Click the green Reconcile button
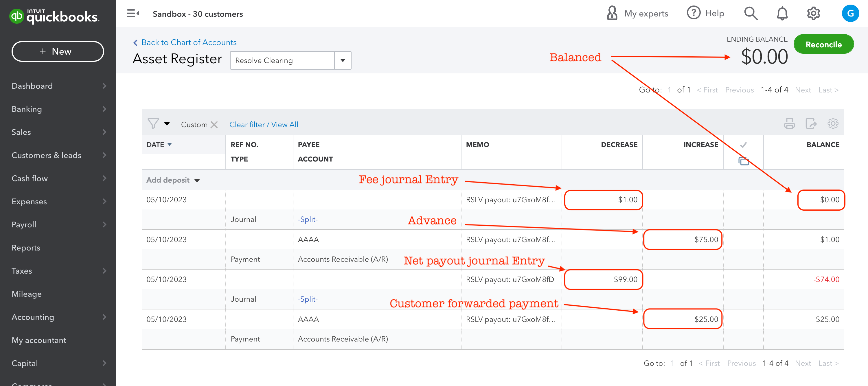The width and height of the screenshot is (868, 386). point(823,44)
